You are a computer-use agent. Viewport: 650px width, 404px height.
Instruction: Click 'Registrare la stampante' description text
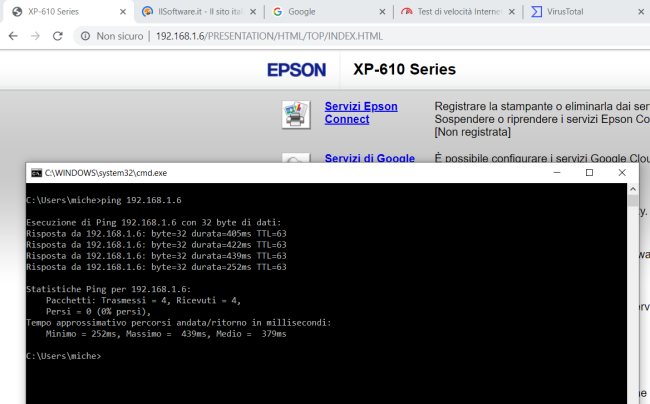point(542,106)
